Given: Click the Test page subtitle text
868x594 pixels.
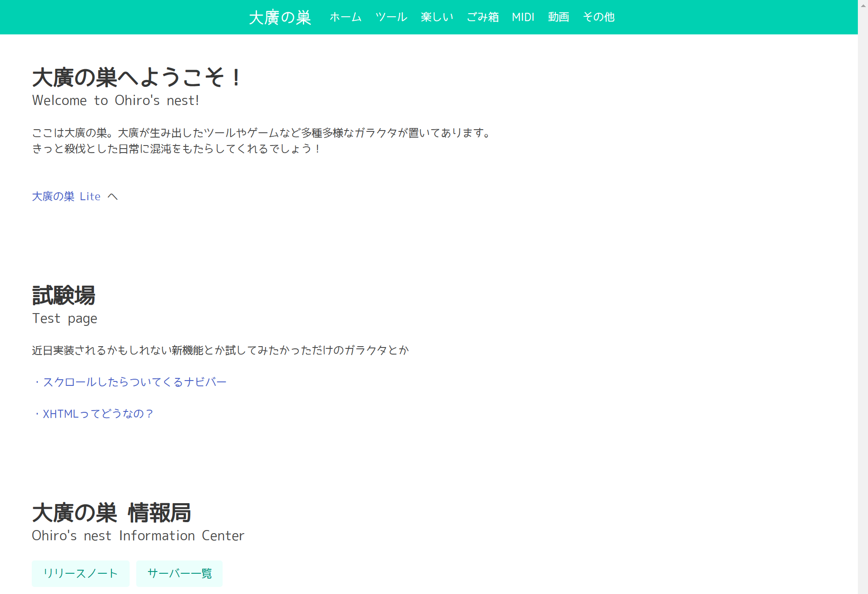Looking at the screenshot, I should (x=65, y=318).
